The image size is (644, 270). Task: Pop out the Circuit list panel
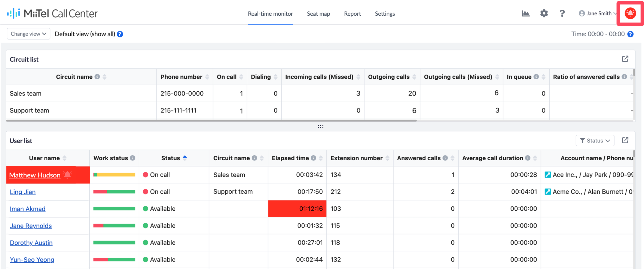tap(625, 59)
